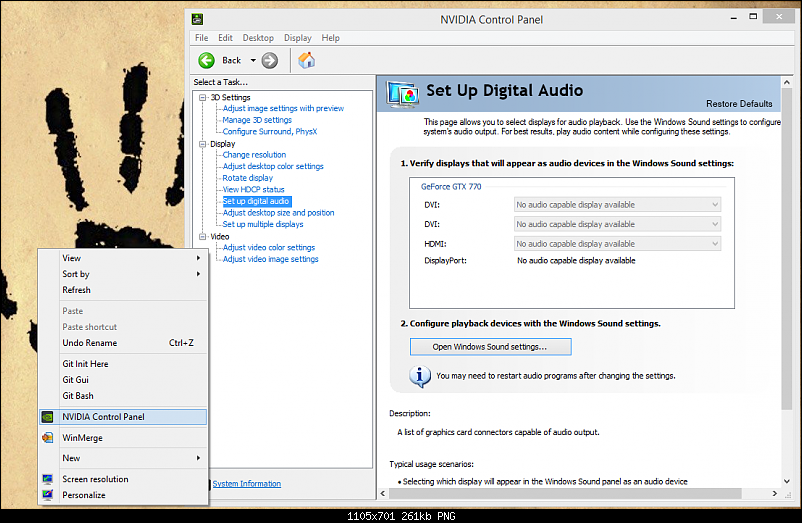Viewport: 802px width, 523px height.
Task: Click the NVIDIA logo in title bar
Action: tap(197, 19)
